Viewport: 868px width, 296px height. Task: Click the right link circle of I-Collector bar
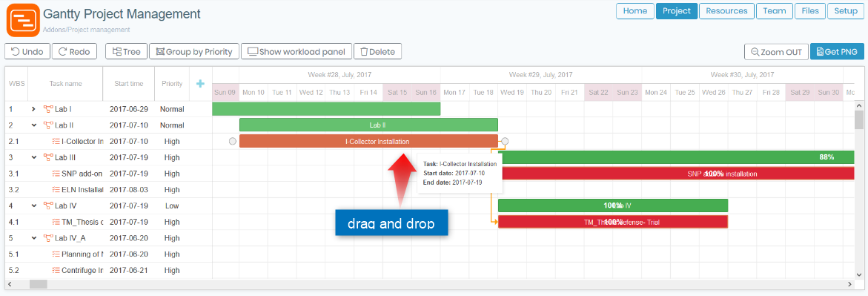coord(505,142)
